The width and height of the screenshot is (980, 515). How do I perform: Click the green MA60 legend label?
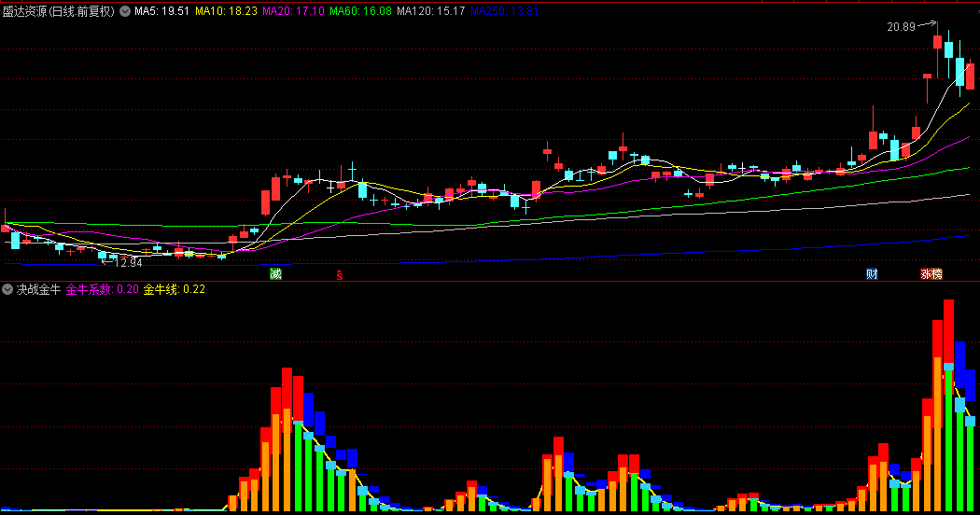click(x=360, y=11)
